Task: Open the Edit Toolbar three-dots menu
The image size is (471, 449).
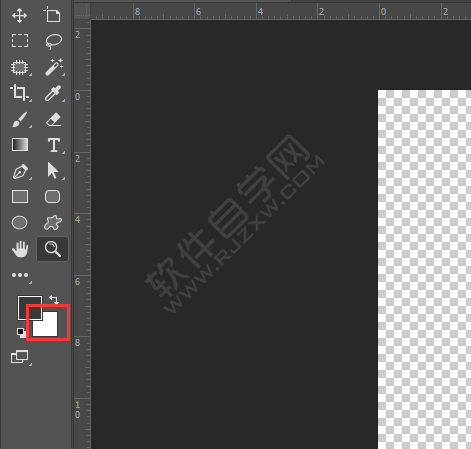Action: click(x=20, y=275)
